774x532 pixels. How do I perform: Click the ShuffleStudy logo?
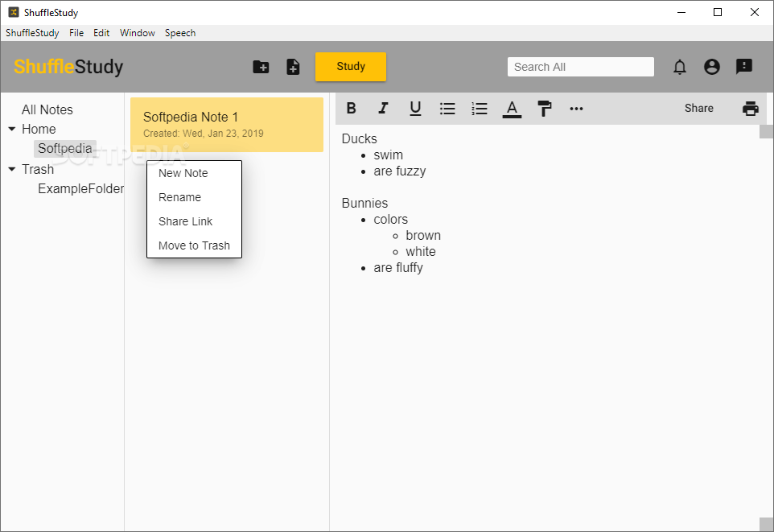[68, 67]
